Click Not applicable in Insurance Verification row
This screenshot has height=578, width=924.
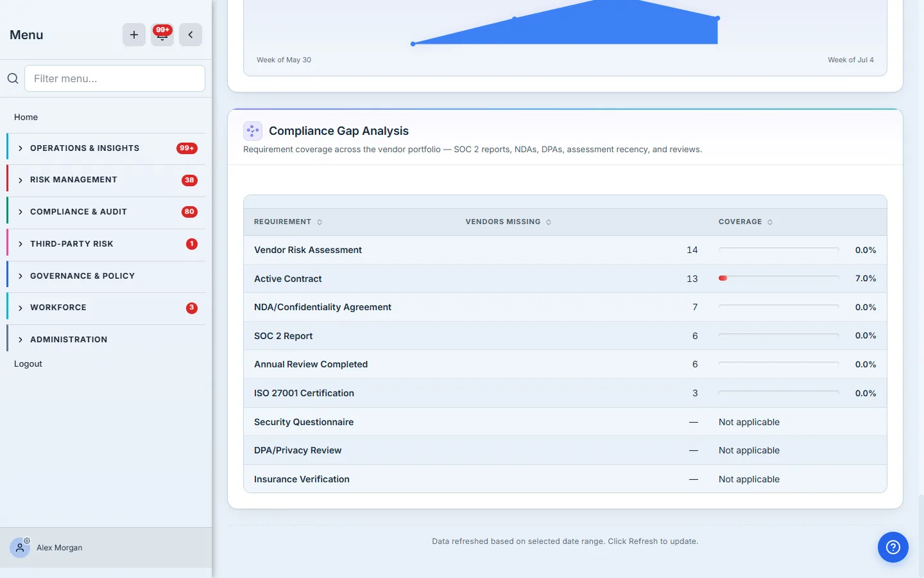(749, 479)
